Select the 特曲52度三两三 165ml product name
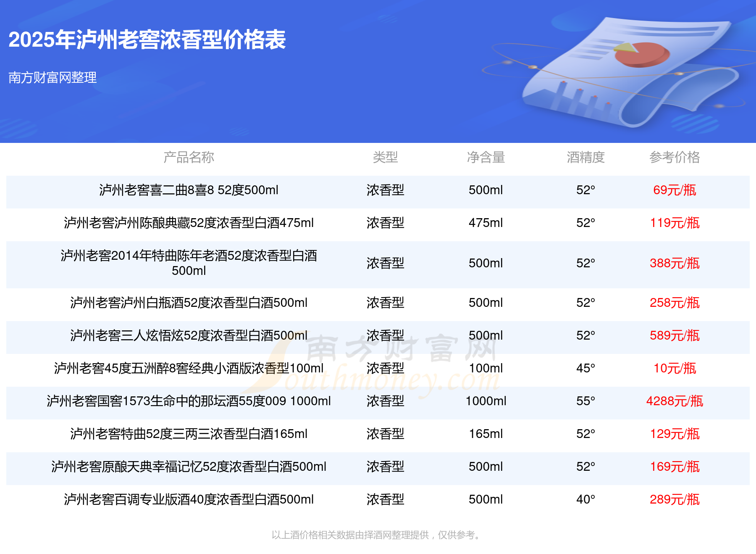This screenshot has height=554, width=756. (189, 434)
